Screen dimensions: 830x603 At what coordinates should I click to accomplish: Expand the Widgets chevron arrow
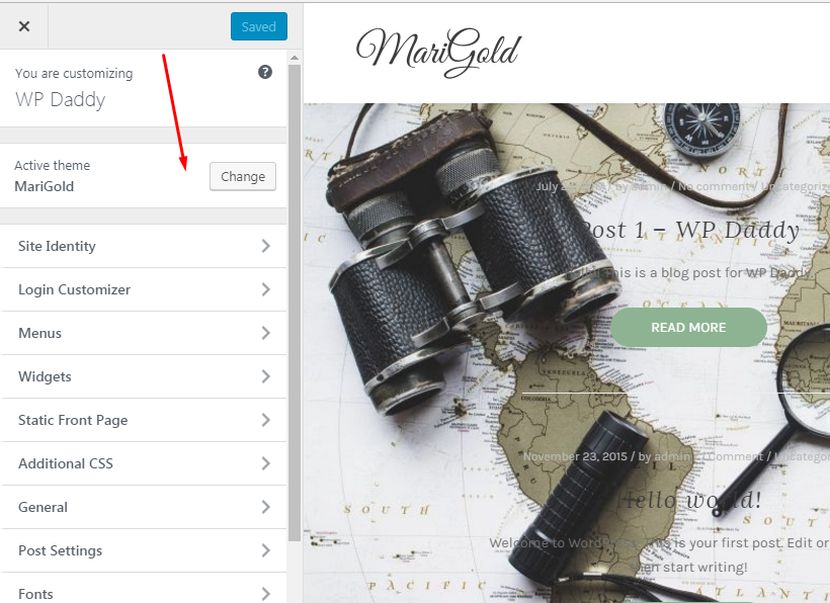[266, 376]
